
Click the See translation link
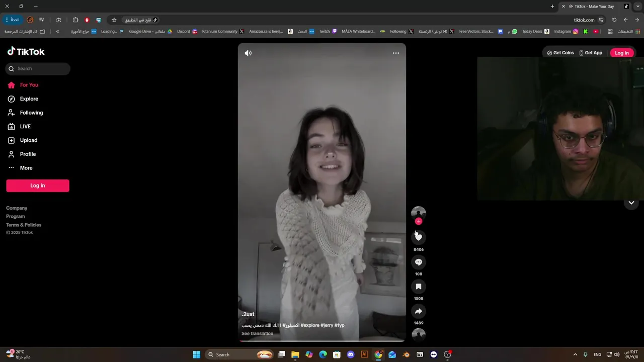click(x=258, y=334)
